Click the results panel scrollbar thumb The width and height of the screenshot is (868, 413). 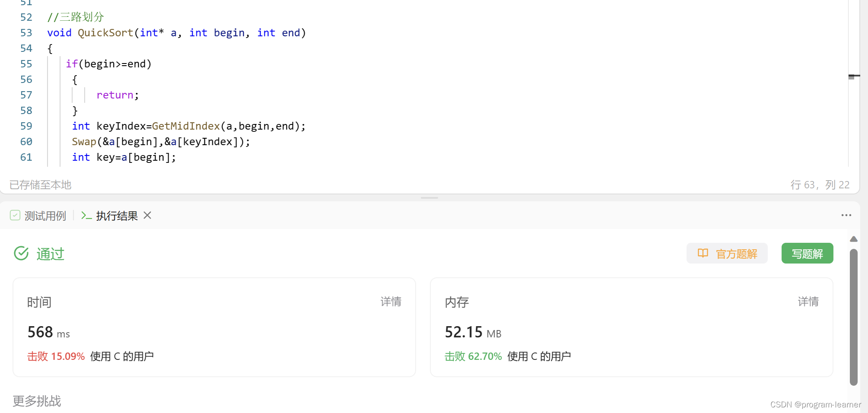(x=853, y=317)
